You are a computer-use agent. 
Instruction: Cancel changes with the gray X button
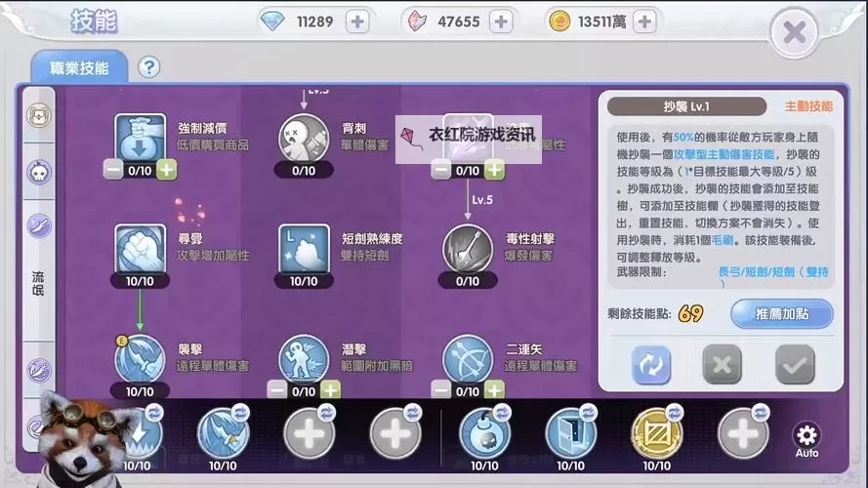point(722,365)
